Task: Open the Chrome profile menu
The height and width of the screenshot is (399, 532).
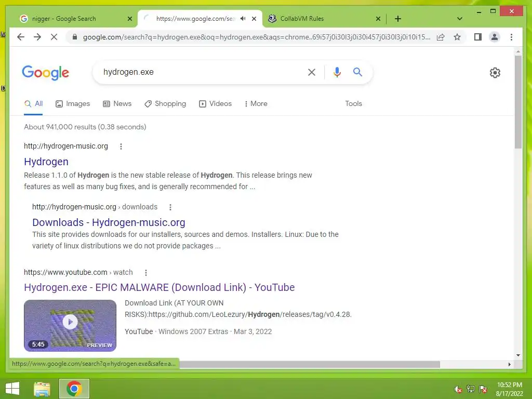Action: (x=495, y=37)
